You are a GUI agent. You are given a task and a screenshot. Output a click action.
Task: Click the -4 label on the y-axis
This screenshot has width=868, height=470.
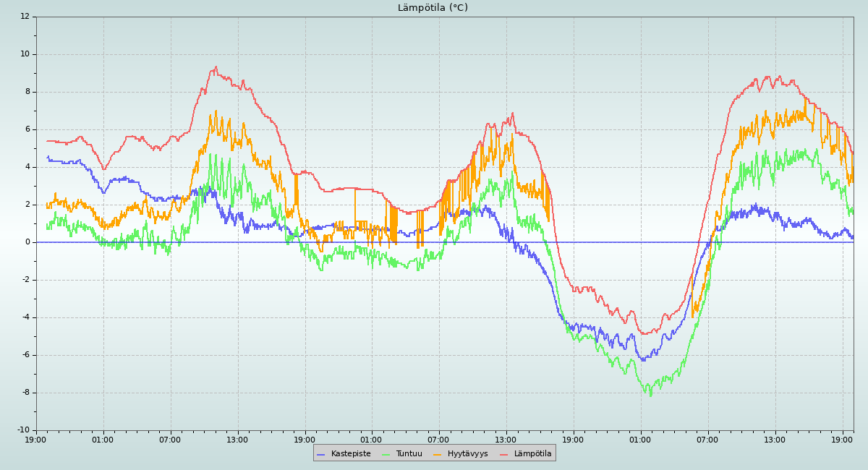click(25, 317)
